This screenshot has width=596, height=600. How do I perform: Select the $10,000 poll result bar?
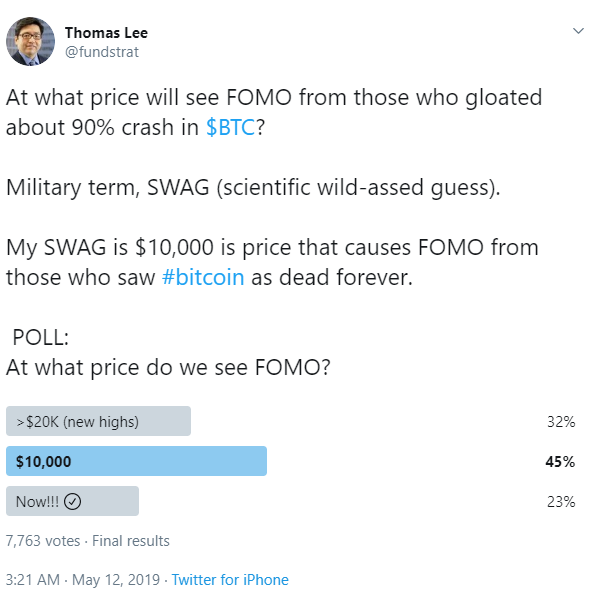pos(136,461)
